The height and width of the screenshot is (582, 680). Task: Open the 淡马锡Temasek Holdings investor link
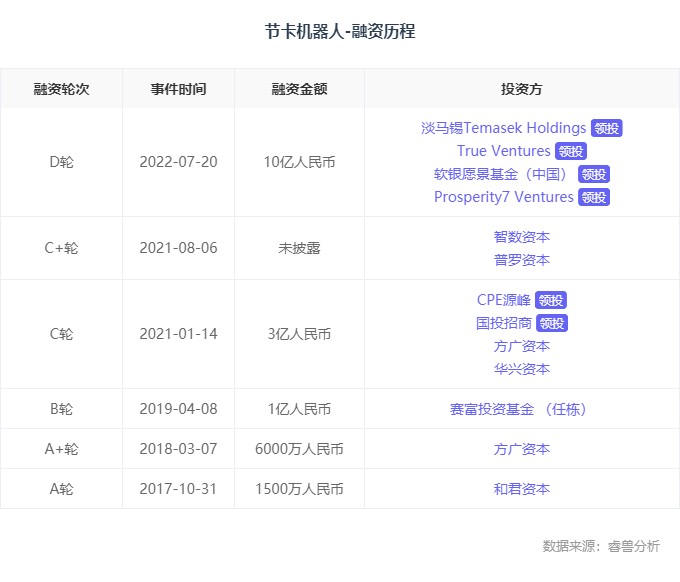[503, 128]
